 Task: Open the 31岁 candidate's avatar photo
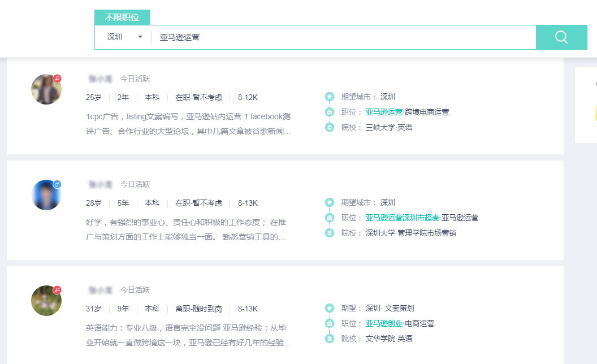tap(46, 301)
